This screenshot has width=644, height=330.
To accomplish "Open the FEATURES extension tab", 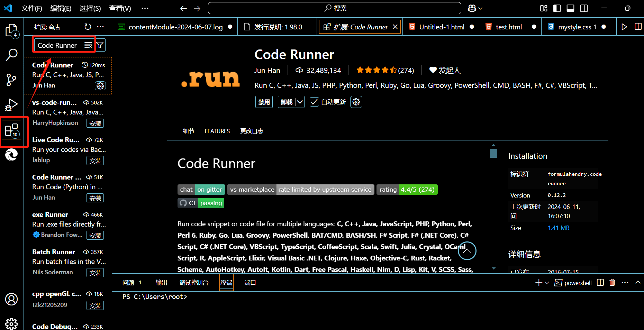I will click(217, 131).
